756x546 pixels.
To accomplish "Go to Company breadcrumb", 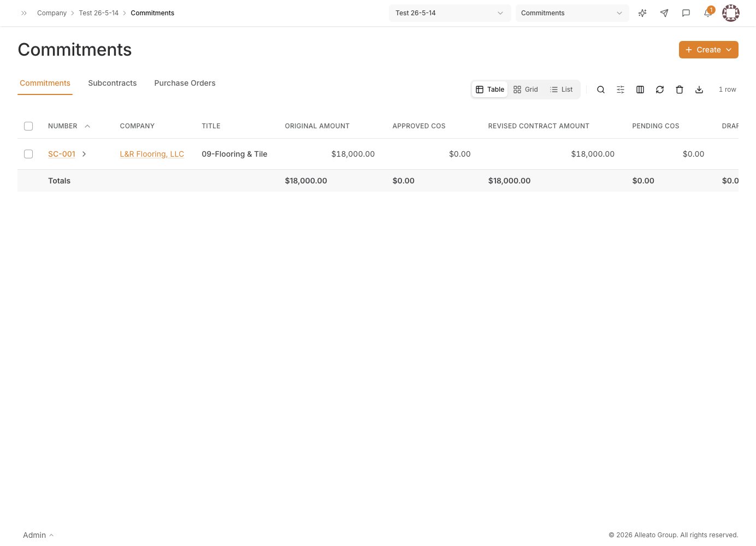I will (52, 13).
